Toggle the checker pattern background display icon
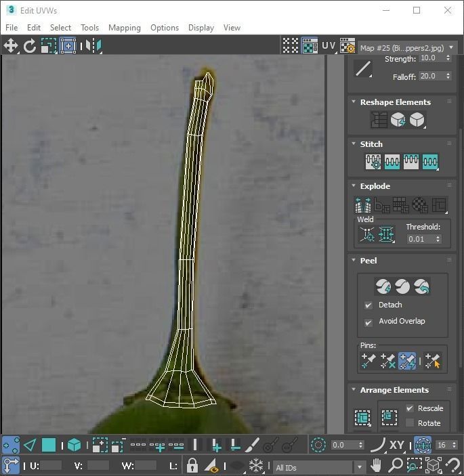Screen dimensions: 464x476 coord(291,46)
